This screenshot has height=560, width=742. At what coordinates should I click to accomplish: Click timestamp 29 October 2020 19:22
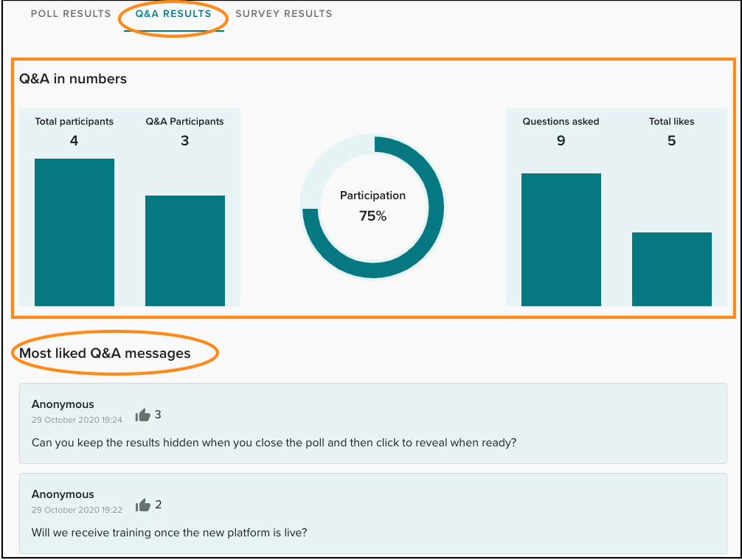(77, 510)
